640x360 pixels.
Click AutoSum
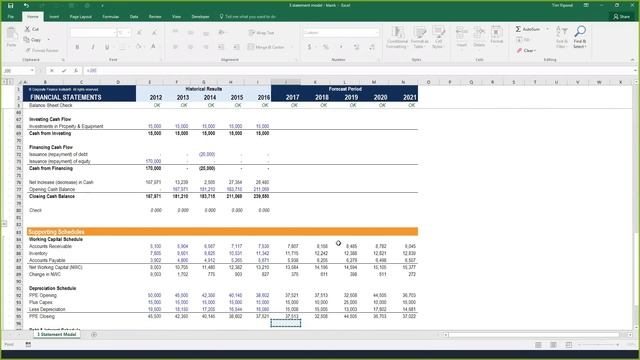[x=528, y=29]
